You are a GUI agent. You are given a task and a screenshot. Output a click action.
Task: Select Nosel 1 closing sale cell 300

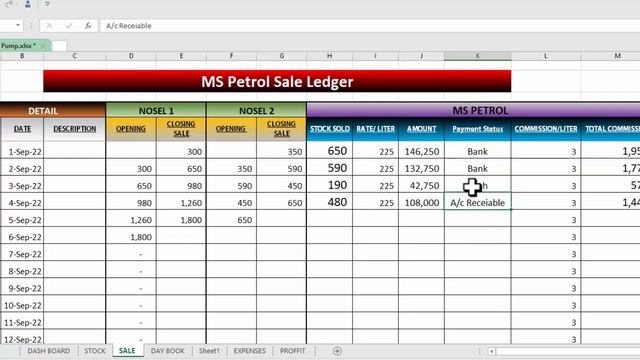click(181, 151)
